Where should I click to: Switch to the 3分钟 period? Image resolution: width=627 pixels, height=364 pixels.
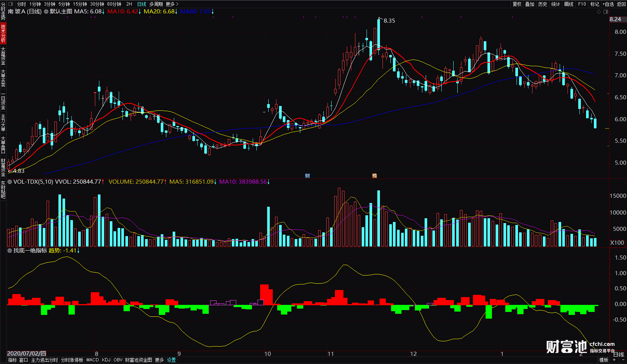point(49,4)
